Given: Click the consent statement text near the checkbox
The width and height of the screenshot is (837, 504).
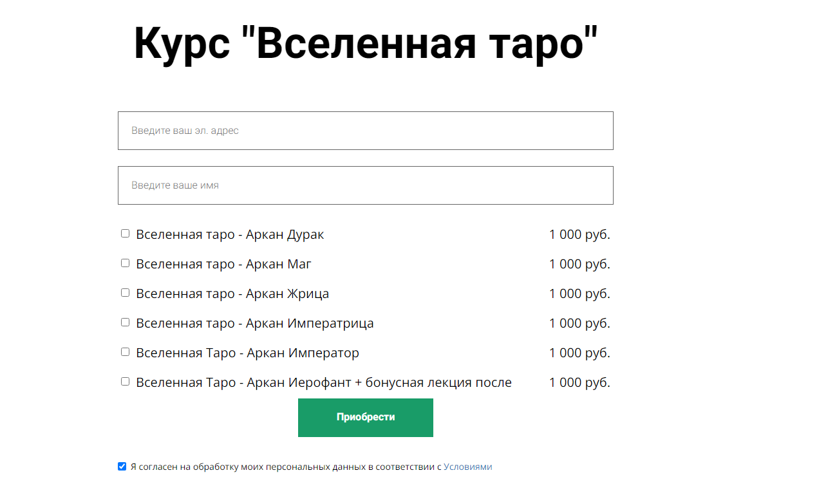Looking at the screenshot, I should pos(283,466).
